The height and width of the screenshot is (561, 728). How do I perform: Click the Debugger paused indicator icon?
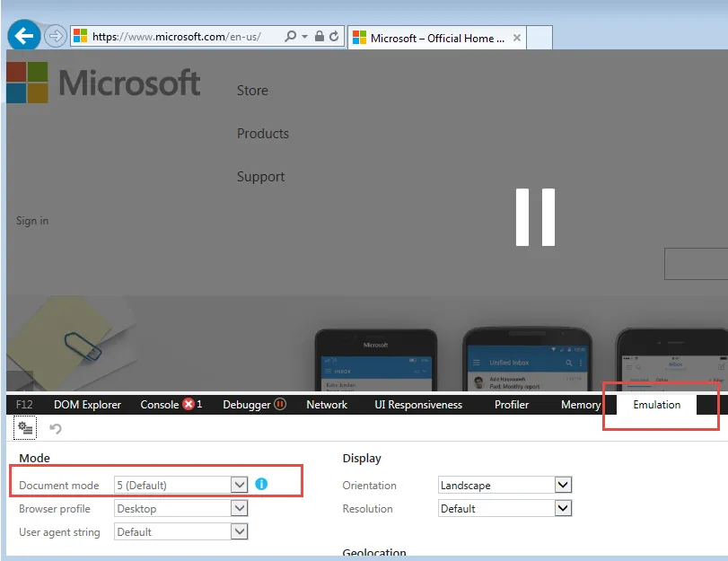pyautogui.click(x=280, y=404)
